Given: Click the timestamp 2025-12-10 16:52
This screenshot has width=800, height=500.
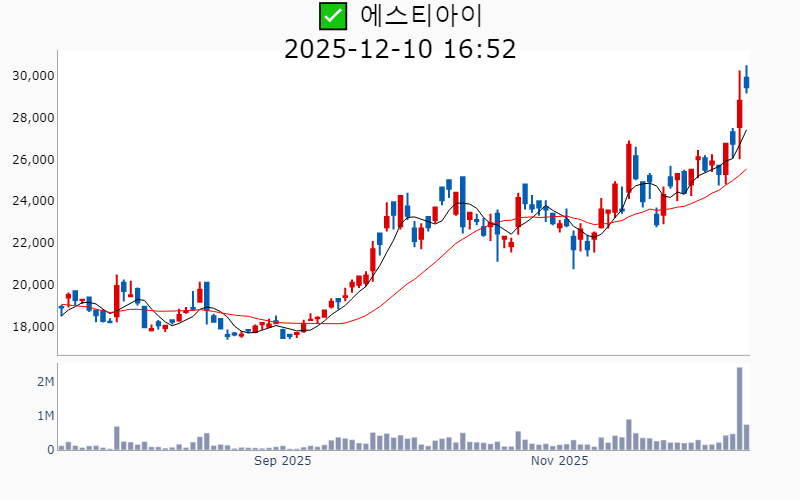Looking at the screenshot, I should 400,49.
